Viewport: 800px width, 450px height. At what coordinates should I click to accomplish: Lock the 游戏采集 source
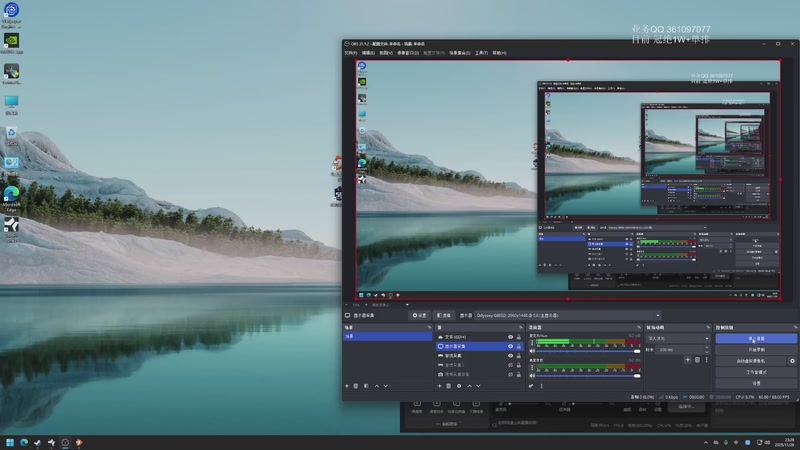click(x=519, y=356)
